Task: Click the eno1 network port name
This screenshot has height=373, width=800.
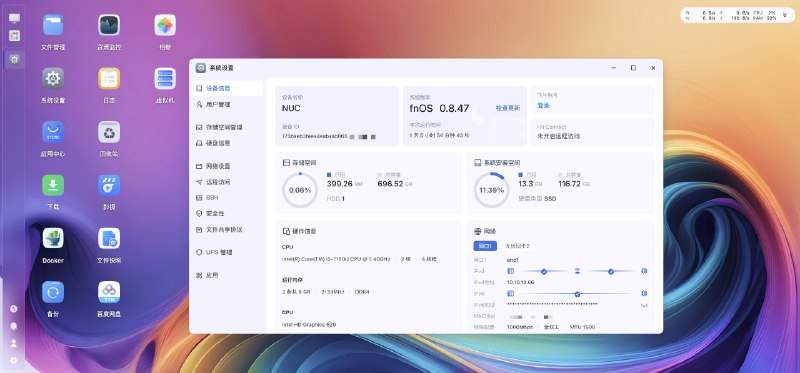Action: point(513,260)
